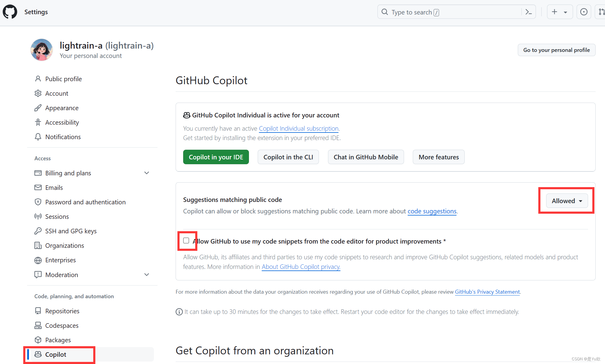The height and width of the screenshot is (364, 605).
Task: Open the issues circle-dot icon
Action: coord(584,12)
